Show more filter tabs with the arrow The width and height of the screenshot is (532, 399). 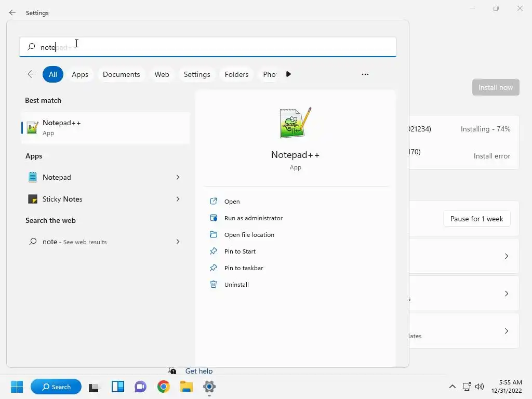click(288, 74)
